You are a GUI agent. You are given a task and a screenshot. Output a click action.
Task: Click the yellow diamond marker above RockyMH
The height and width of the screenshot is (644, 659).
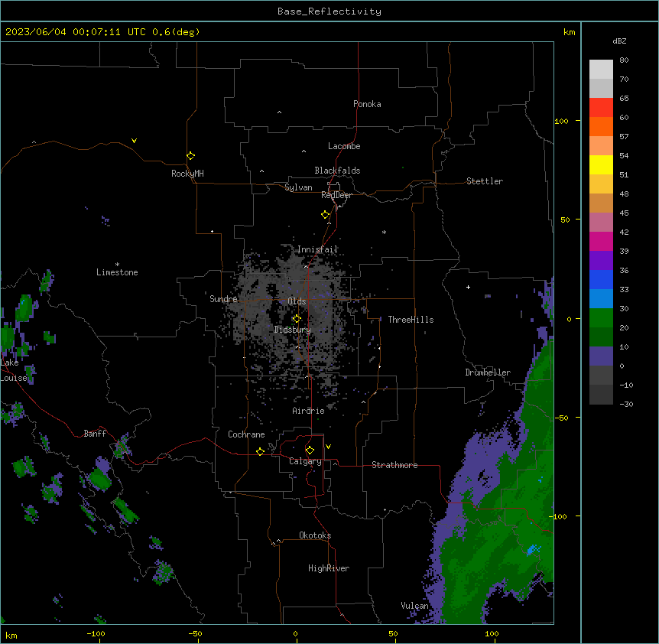pyautogui.click(x=190, y=155)
